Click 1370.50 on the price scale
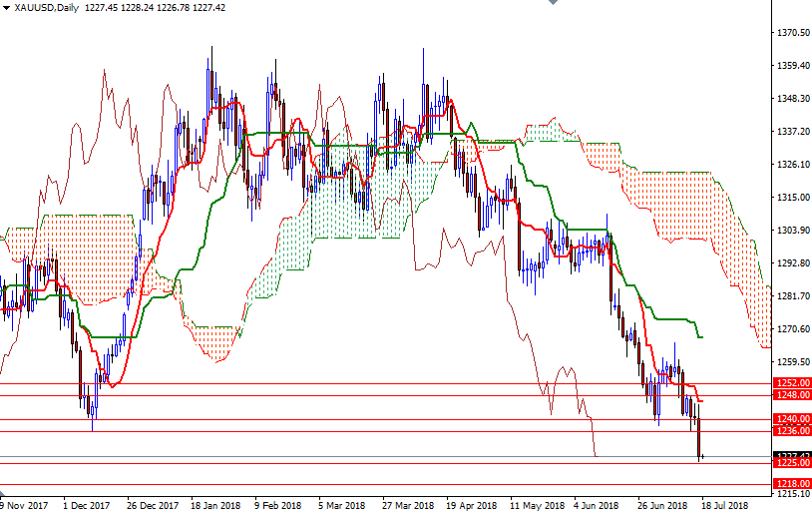812x513 pixels. click(x=791, y=33)
